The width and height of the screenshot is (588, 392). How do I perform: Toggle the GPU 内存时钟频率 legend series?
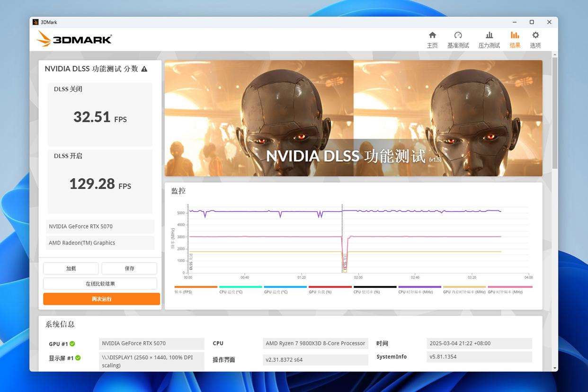[464, 290]
